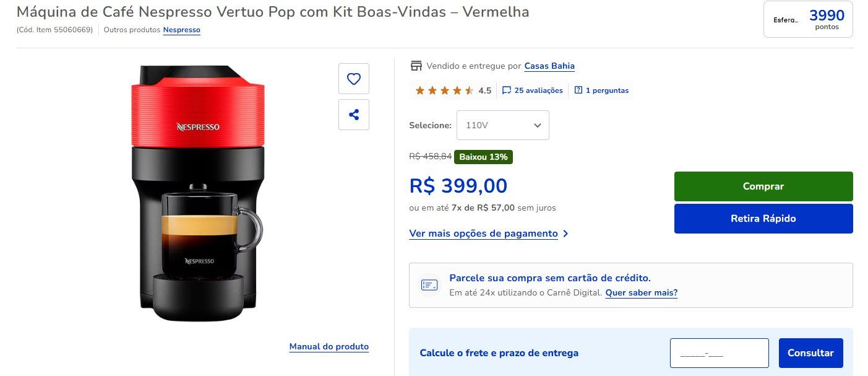Open the 110V voltage dropdown
This screenshot has height=376, width=868.
point(503,125)
